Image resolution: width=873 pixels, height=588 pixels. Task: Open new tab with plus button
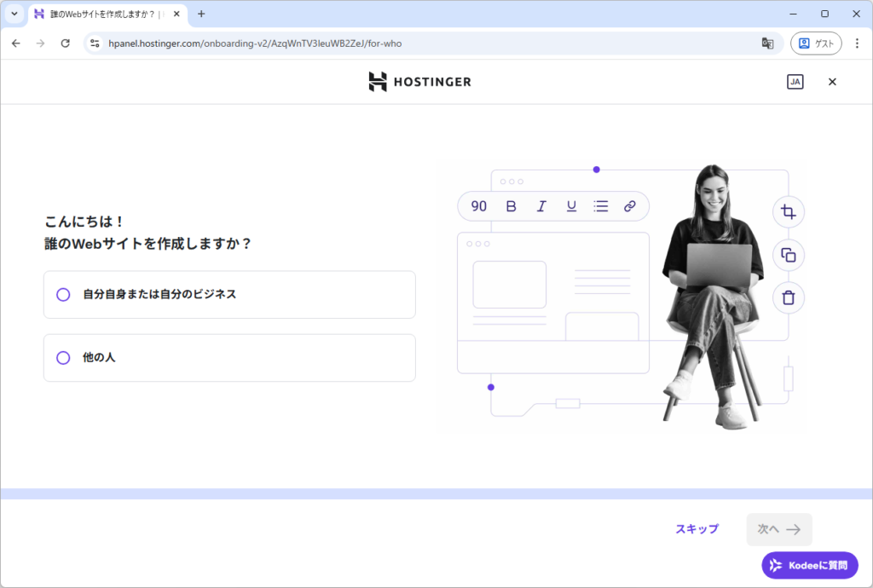pyautogui.click(x=201, y=14)
